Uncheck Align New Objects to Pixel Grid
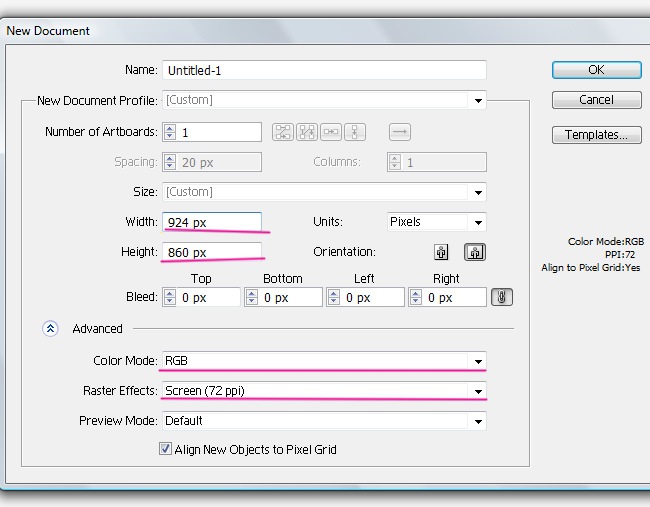This screenshot has width=650, height=507. coord(166,450)
